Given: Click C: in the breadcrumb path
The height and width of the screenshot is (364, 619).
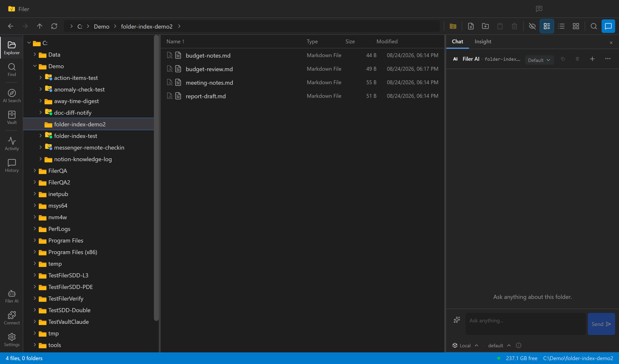Looking at the screenshot, I should pos(80,27).
